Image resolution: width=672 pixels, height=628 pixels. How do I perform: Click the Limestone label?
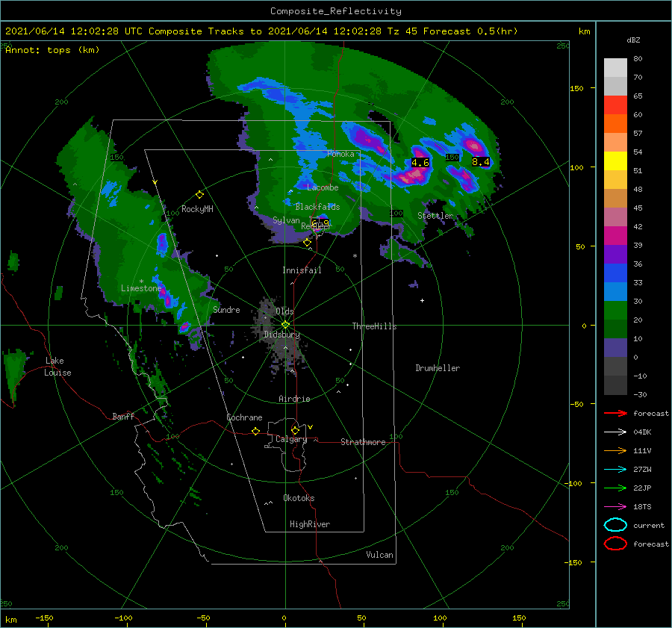coord(141,288)
